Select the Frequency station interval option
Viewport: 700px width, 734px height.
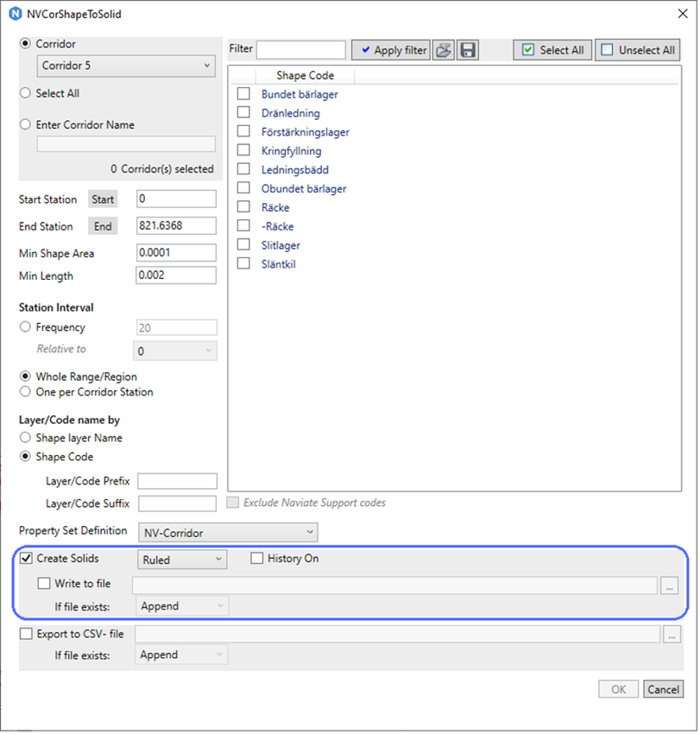pyautogui.click(x=25, y=327)
